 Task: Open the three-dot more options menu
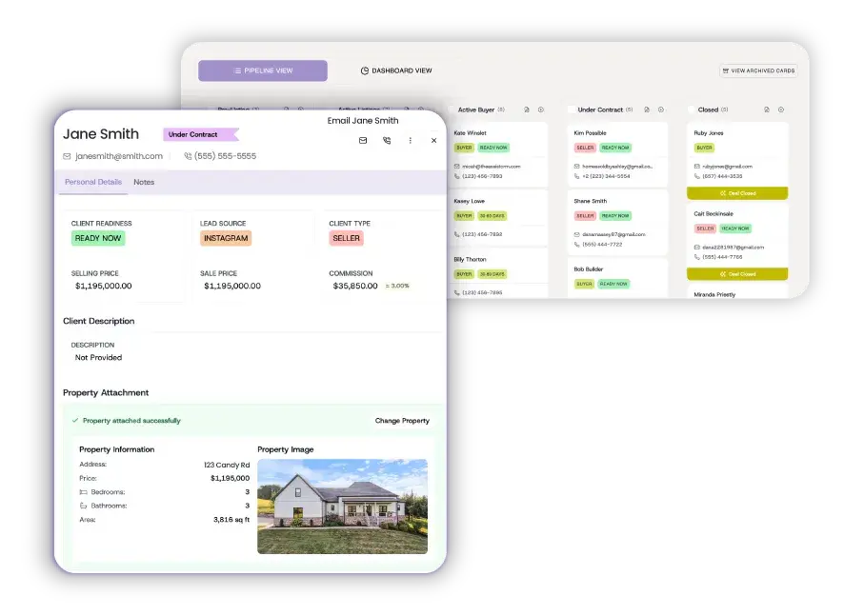point(410,140)
